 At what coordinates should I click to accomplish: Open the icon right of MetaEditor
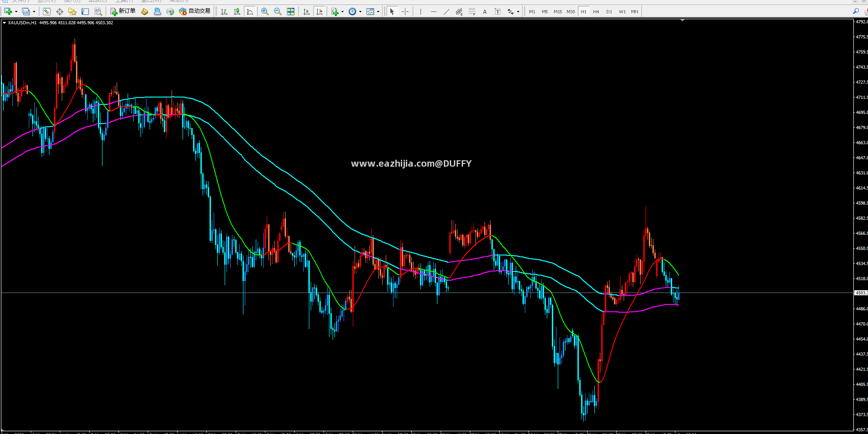(x=157, y=11)
